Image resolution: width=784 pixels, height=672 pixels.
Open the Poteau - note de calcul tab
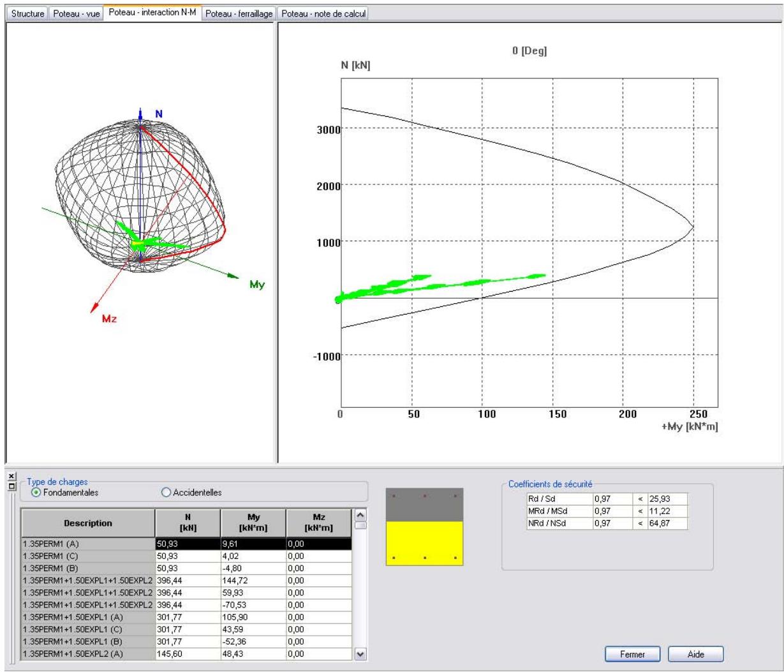(323, 13)
